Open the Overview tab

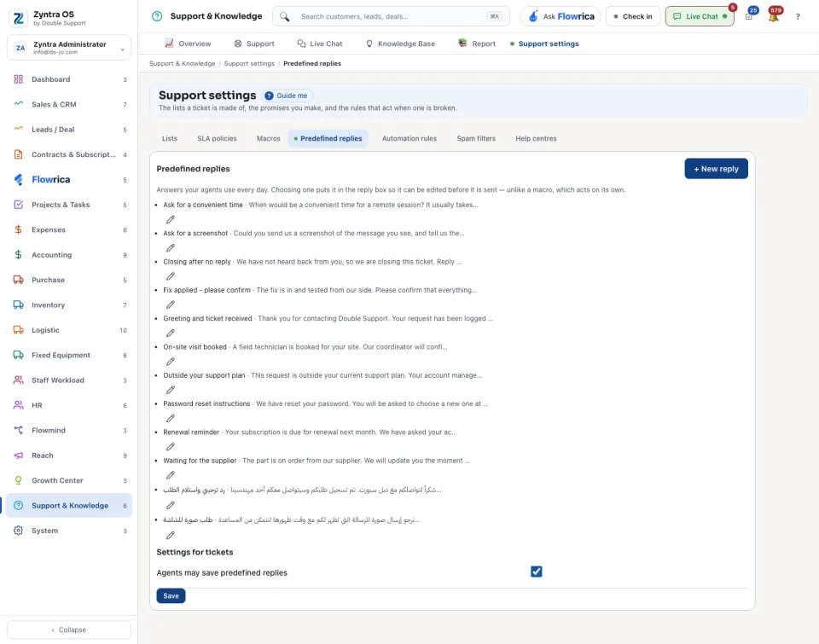[188, 44]
